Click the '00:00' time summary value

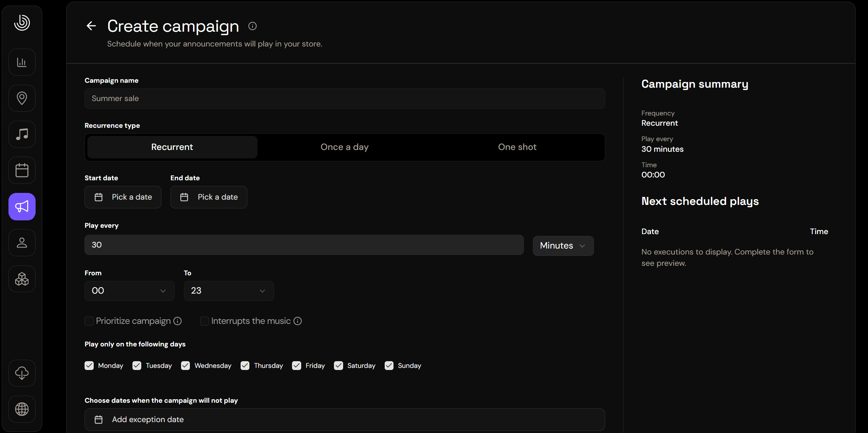653,175
